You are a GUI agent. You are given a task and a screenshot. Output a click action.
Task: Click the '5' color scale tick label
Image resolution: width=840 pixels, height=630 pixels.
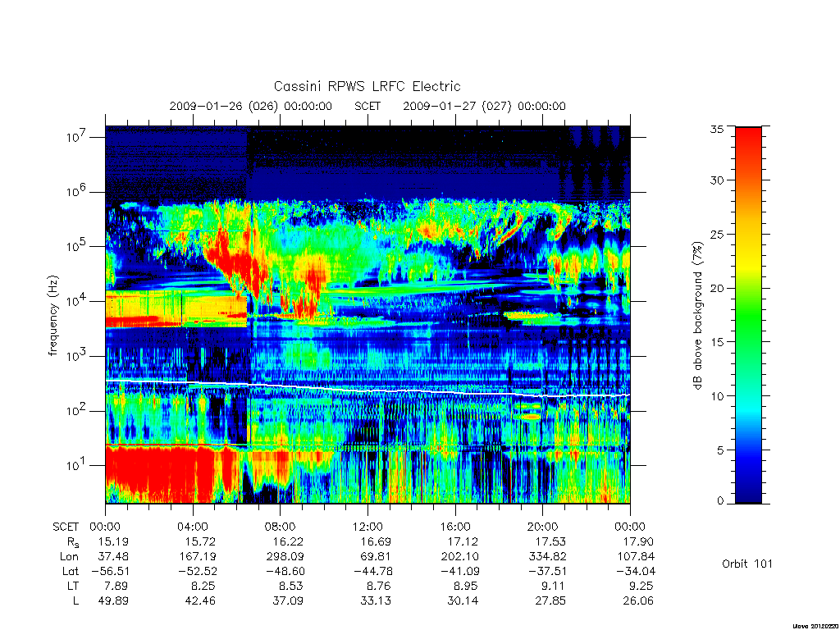tap(720, 450)
